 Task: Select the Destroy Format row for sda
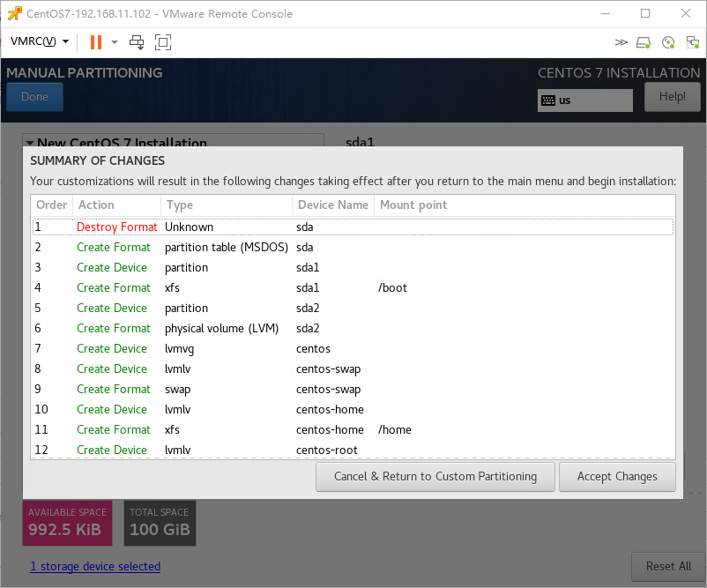point(353,227)
